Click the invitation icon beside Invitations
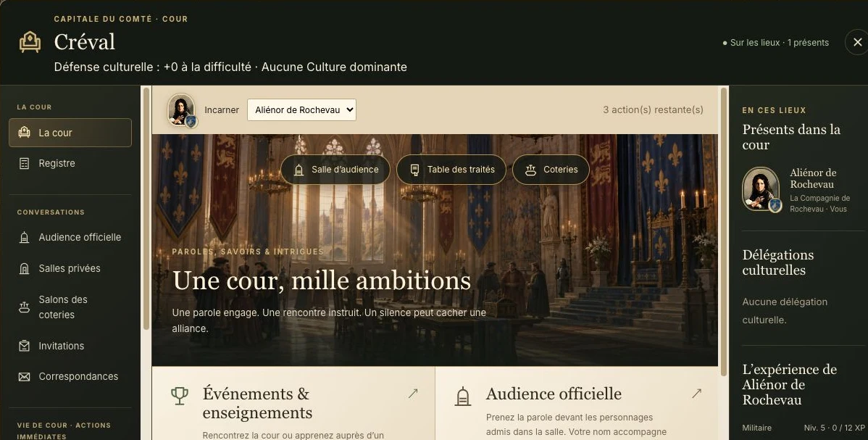Viewport: 868px width, 440px height. point(25,346)
